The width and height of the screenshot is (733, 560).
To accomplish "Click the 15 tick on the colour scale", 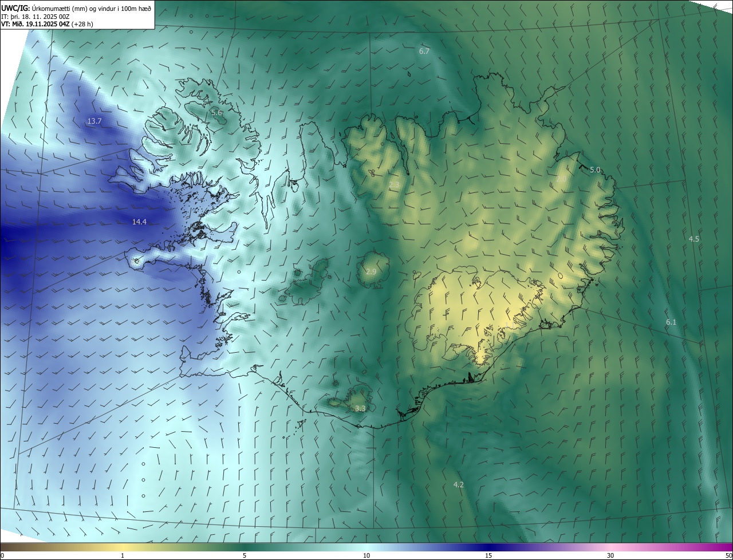I will (x=488, y=555).
